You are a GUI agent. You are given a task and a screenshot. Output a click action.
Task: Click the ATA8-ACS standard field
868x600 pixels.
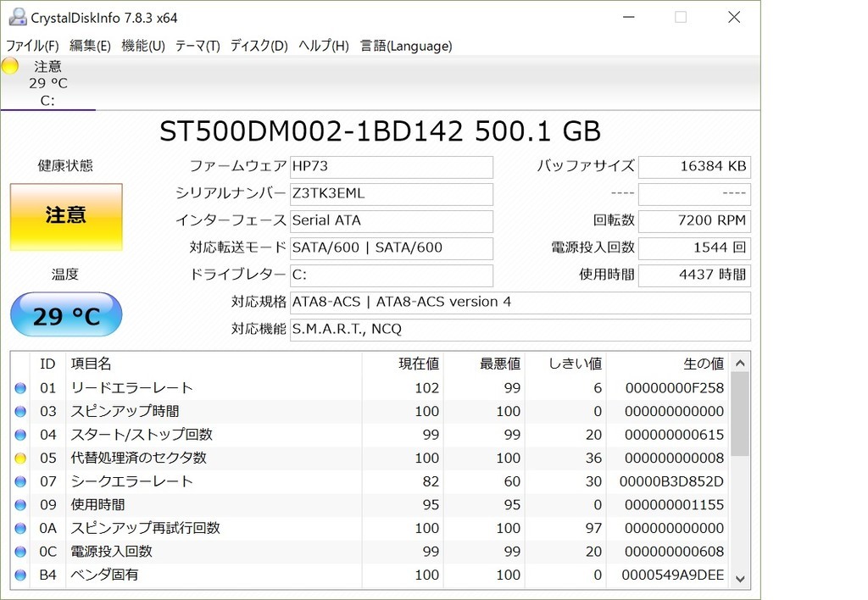[x=520, y=303]
